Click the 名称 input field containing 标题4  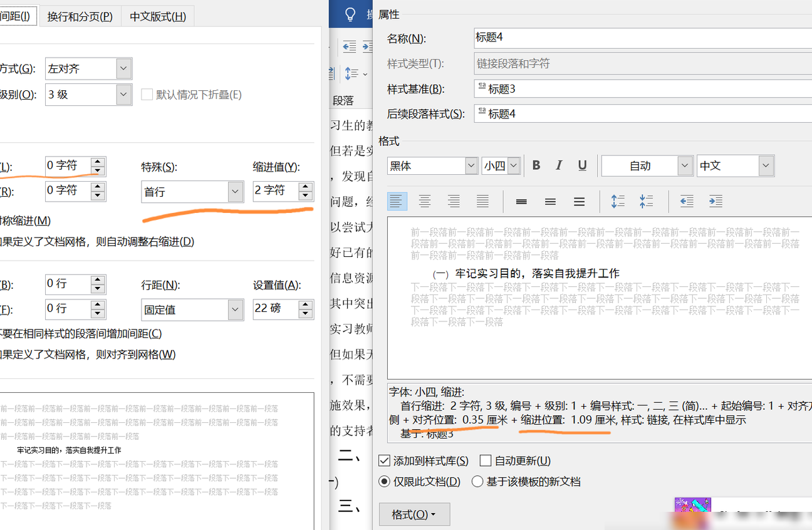click(643, 38)
